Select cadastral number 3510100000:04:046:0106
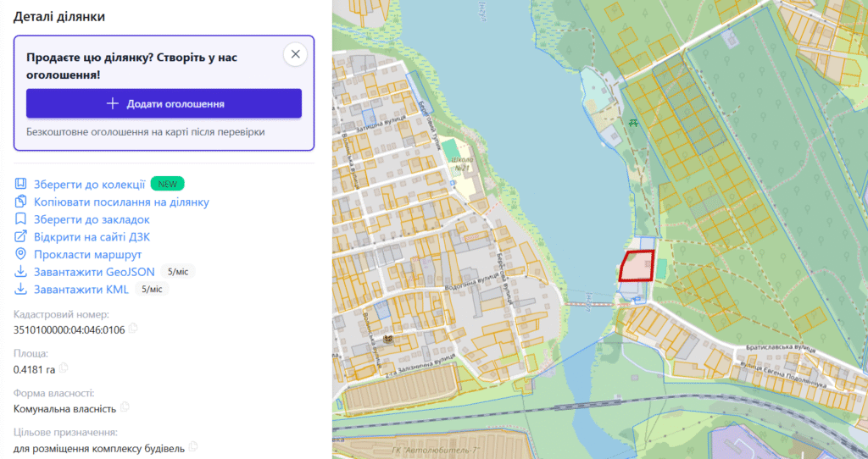The image size is (868, 459). [x=70, y=330]
